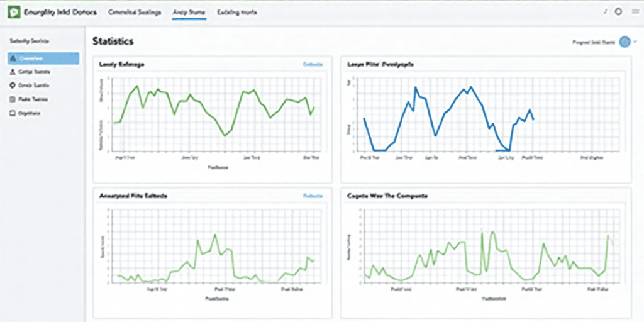
Task: Open the "Eading inorts" header tab
Action: [236, 13]
